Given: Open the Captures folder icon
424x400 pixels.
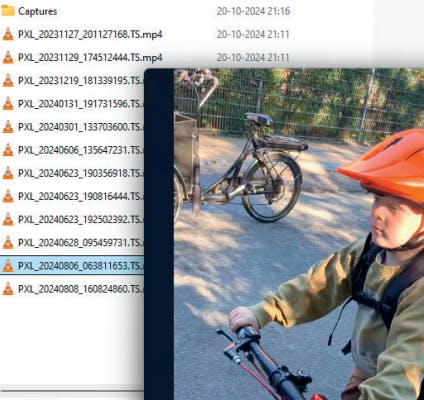Looking at the screenshot, I should pyautogui.click(x=8, y=11).
